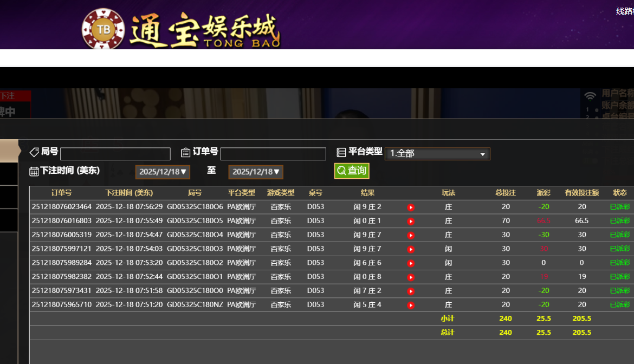Open replay for round GD05325C180NZ
This screenshot has height=364, width=634.
411,305
